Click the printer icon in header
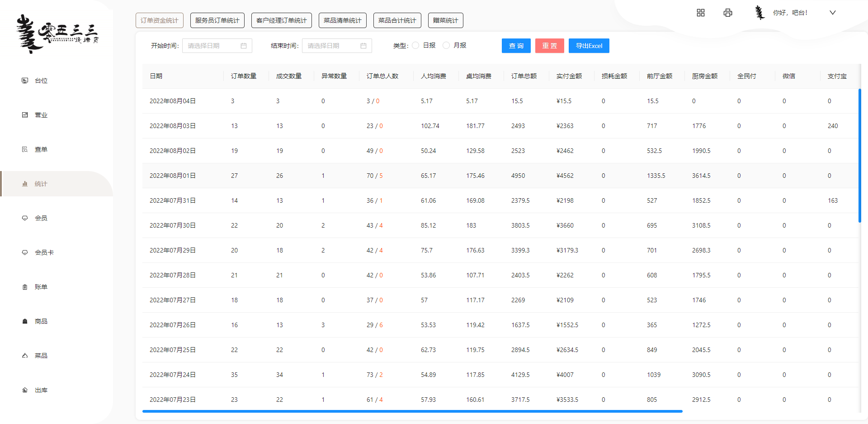This screenshot has width=868, height=424. pos(727,13)
